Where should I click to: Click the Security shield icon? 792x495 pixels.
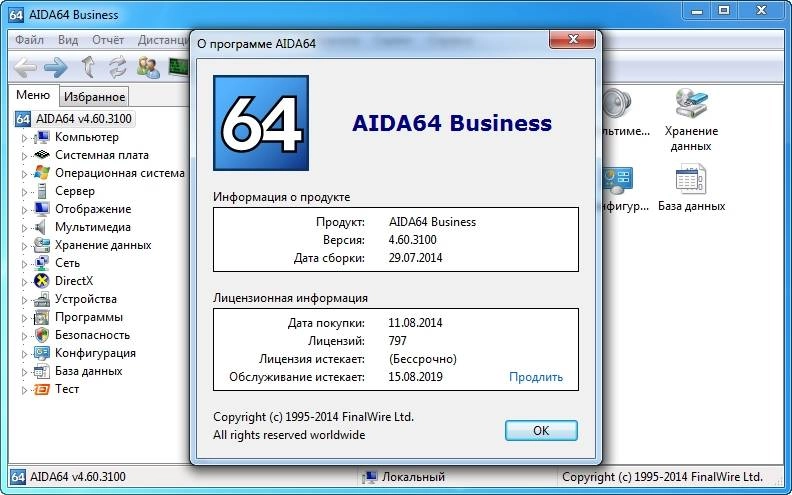[41, 335]
